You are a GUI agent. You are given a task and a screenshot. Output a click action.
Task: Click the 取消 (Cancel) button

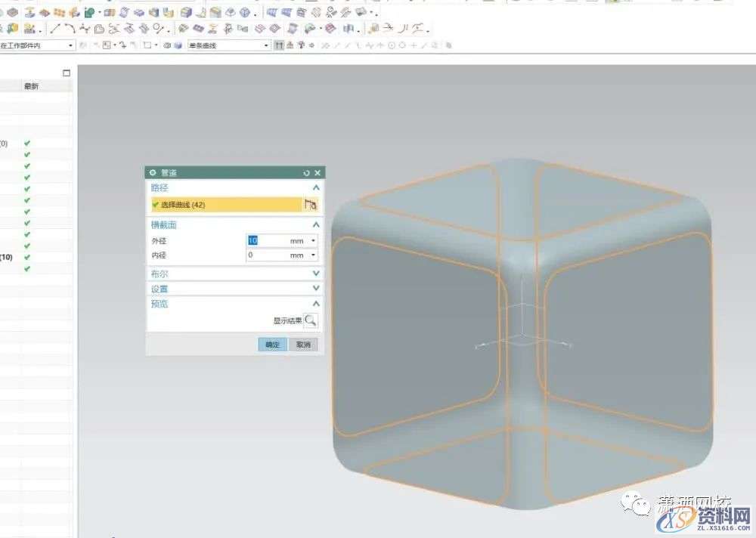click(303, 345)
